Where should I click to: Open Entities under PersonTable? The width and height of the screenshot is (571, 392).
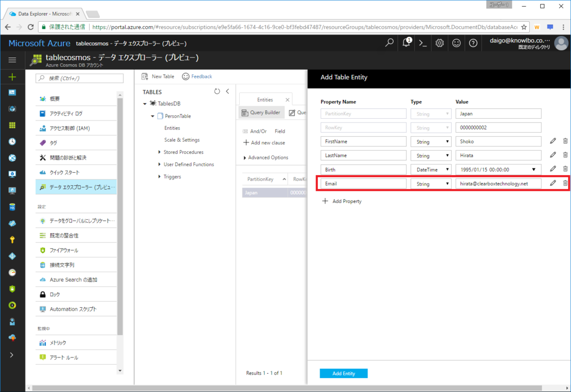(172, 128)
